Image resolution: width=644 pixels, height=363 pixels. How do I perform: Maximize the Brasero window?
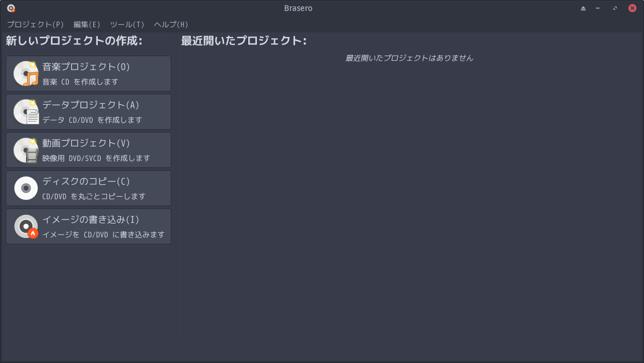coord(614,8)
